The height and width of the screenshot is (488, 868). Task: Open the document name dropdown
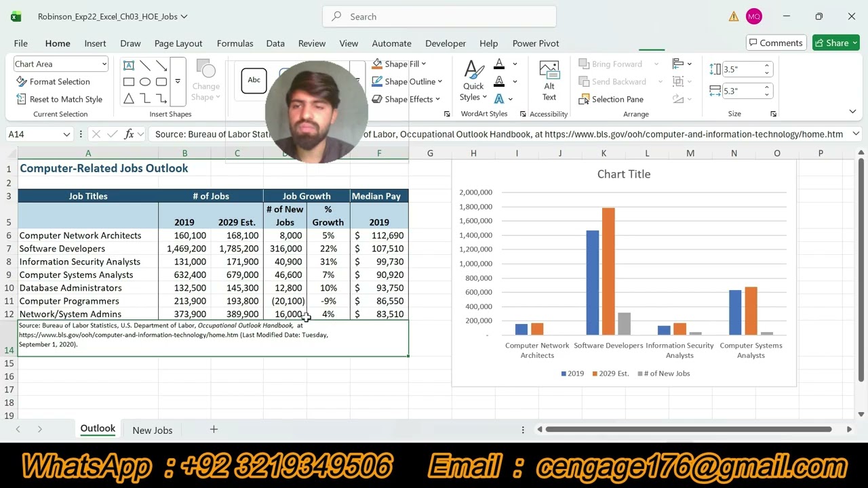click(184, 16)
